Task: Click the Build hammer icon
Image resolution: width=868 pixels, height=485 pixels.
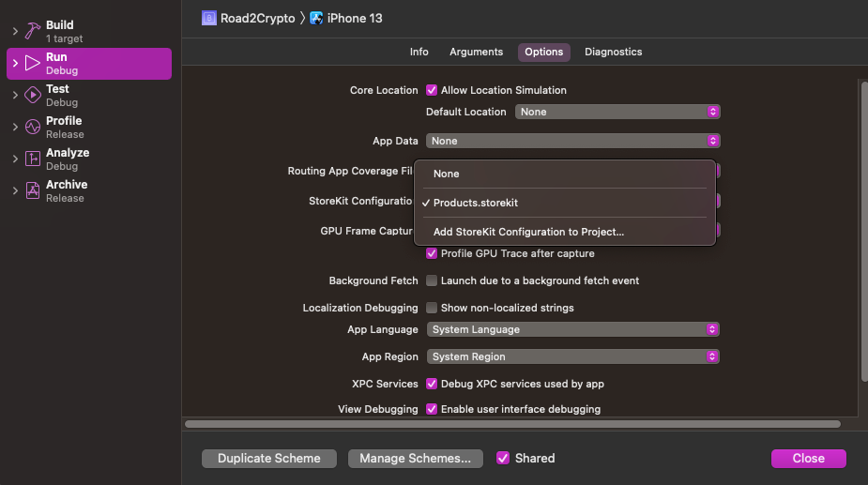Action: point(33,31)
